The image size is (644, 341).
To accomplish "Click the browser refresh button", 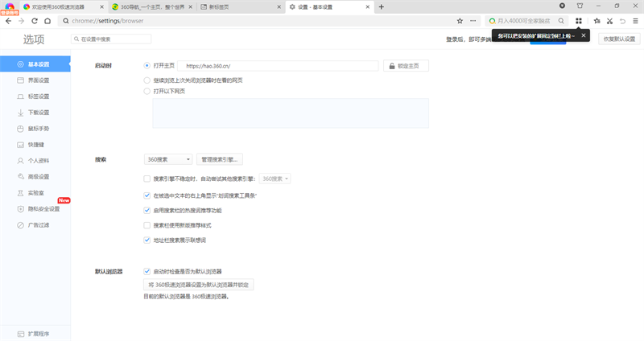I will [x=35, y=21].
